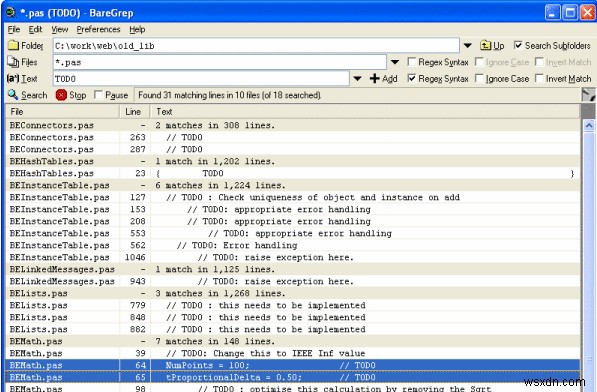Open the Help menu
Screen dimensions: 597x392
point(137,29)
